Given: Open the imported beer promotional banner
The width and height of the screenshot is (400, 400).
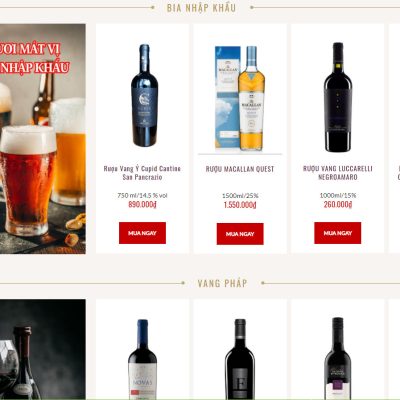Looking at the screenshot, I should (43, 139).
